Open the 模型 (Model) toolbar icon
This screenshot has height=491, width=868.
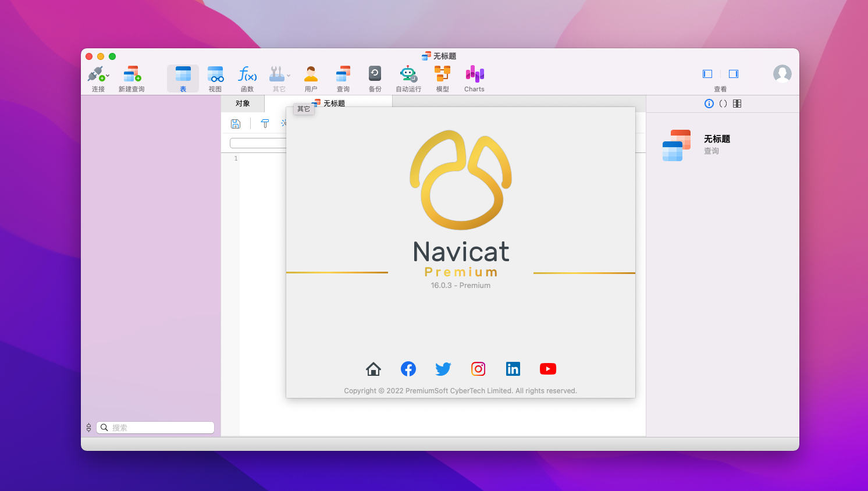(442, 75)
